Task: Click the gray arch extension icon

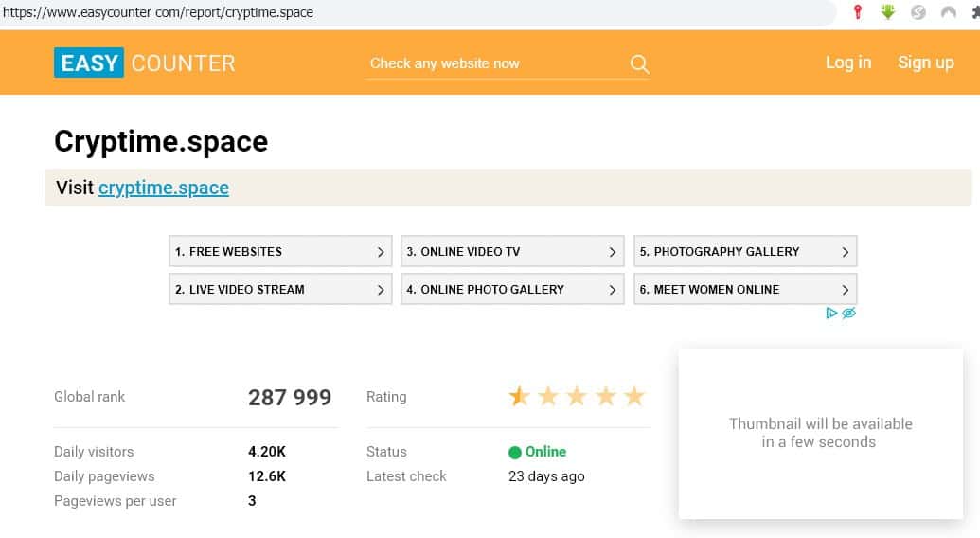Action: [948, 12]
